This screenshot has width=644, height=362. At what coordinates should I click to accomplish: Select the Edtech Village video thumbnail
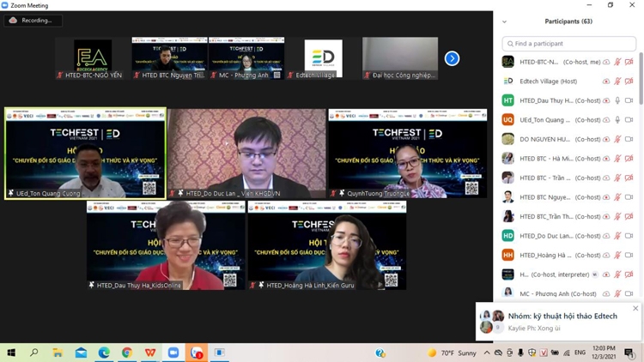(x=323, y=58)
